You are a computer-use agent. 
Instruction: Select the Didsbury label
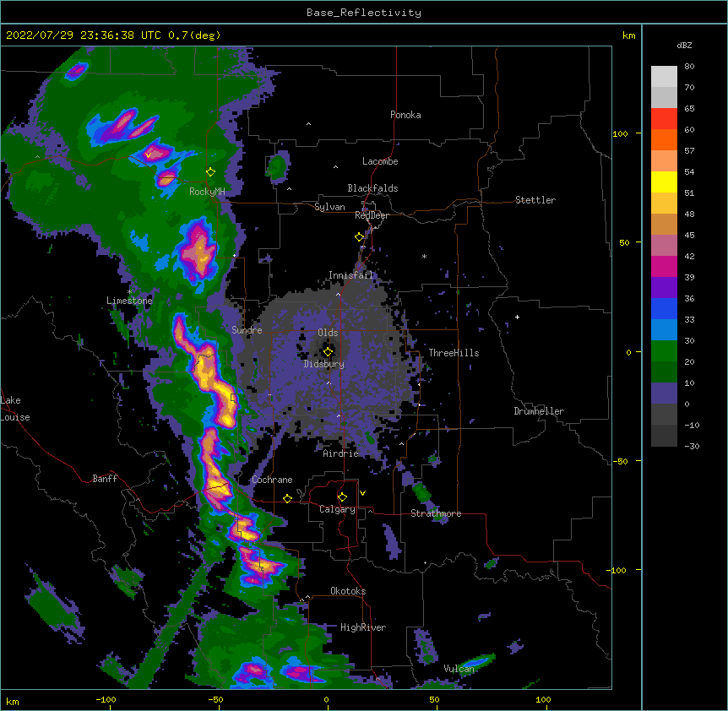pos(324,364)
